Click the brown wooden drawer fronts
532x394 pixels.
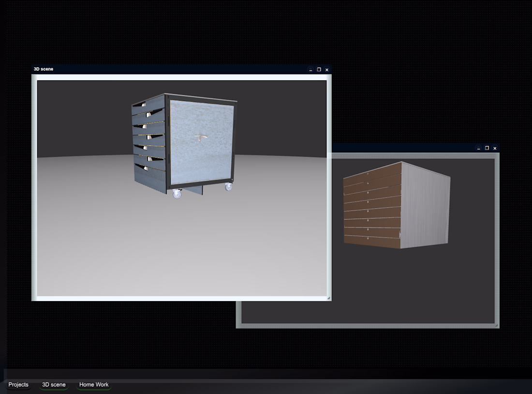tap(372, 206)
